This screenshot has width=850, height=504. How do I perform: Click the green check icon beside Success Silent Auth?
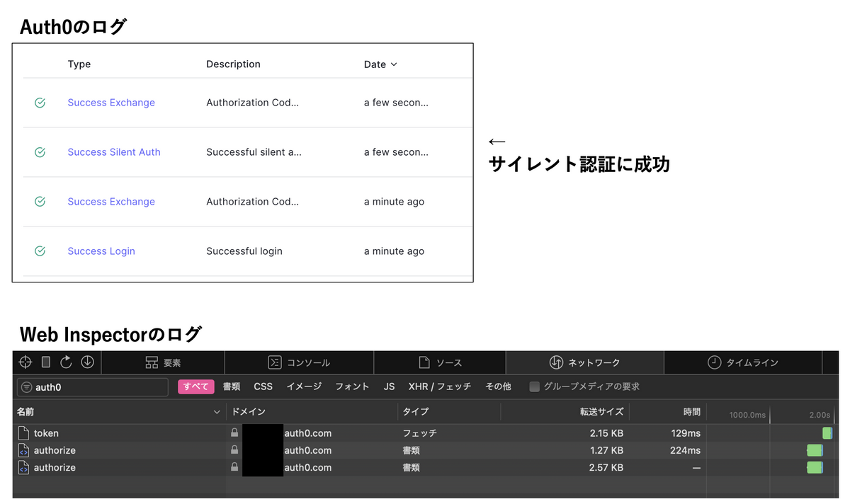coord(40,152)
